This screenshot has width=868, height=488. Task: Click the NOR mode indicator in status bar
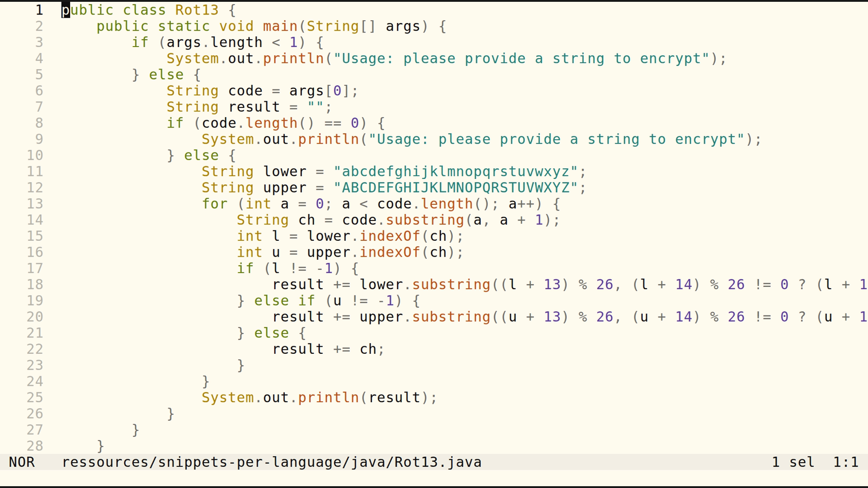pos(22,462)
